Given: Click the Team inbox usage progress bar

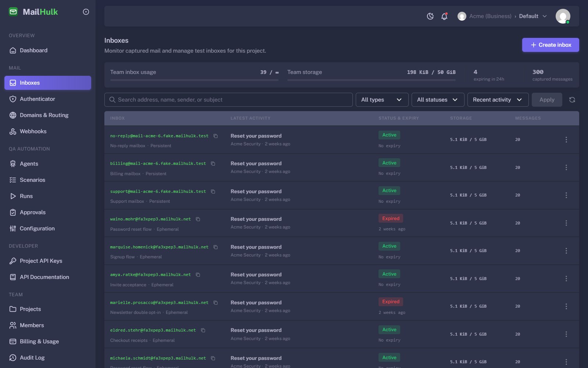Looking at the screenshot, I should (194, 80).
